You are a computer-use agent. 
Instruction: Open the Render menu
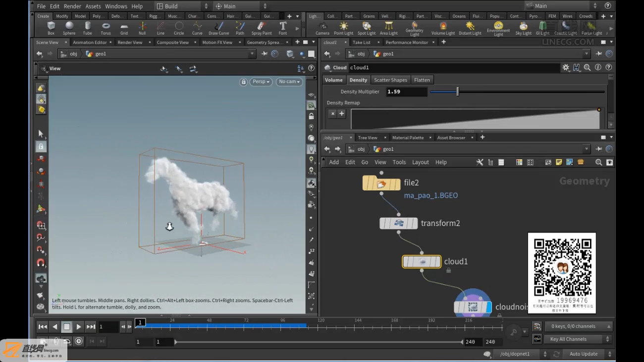[72, 6]
